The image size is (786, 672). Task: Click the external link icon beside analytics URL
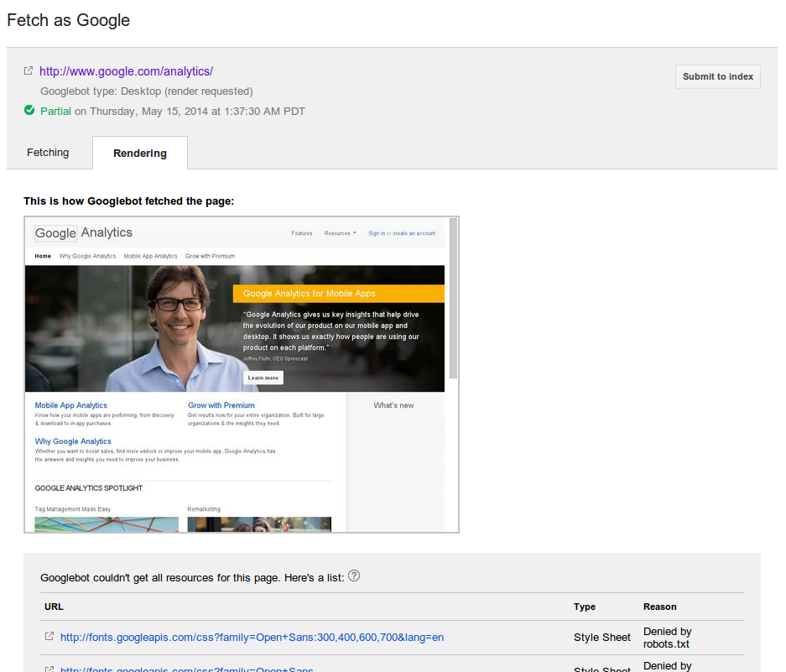tap(29, 70)
